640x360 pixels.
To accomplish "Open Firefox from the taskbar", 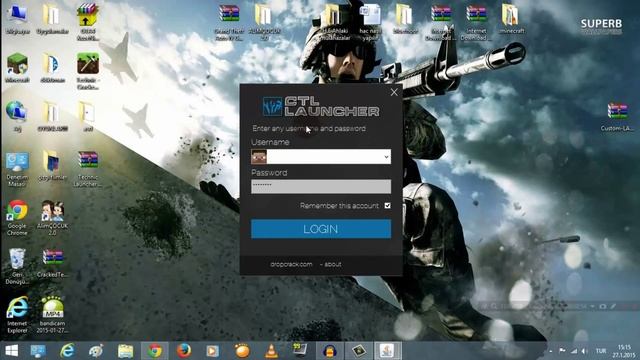I will click(x=184, y=351).
